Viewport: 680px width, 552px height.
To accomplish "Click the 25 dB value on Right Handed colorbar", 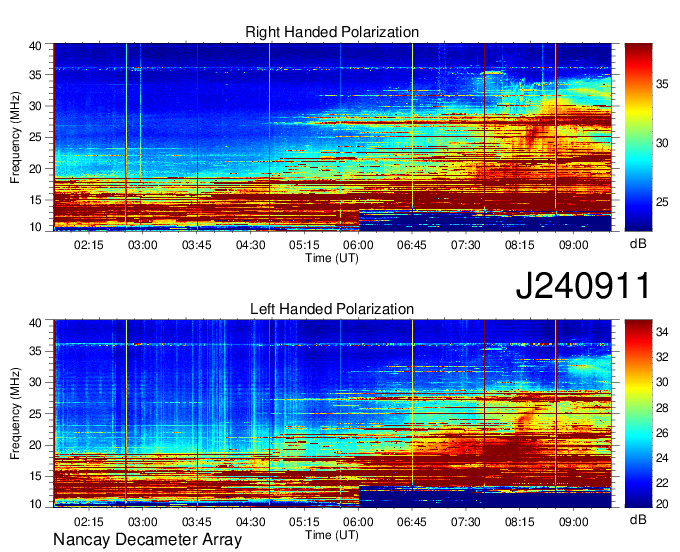I will click(x=662, y=202).
